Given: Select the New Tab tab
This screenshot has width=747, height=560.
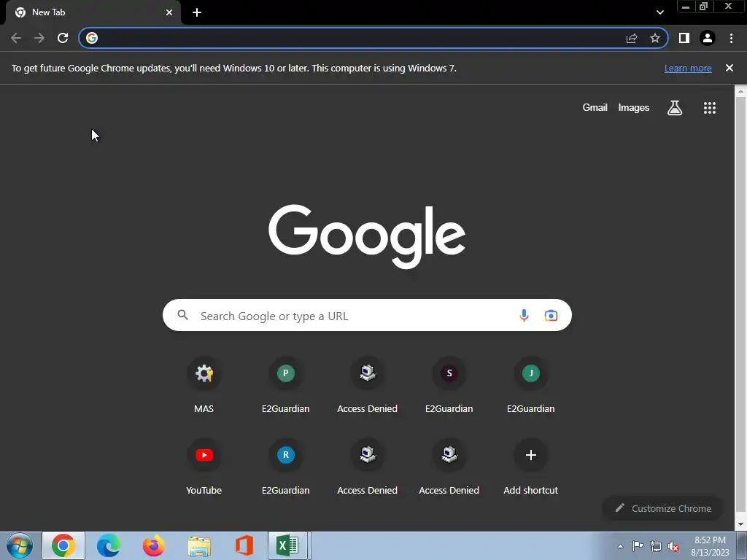Looking at the screenshot, I should [x=93, y=12].
